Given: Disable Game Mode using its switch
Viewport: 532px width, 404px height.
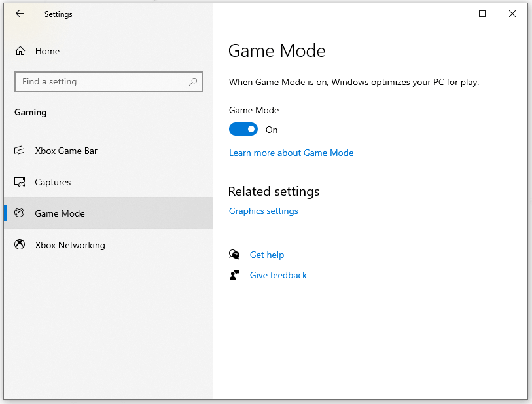Looking at the screenshot, I should point(243,129).
